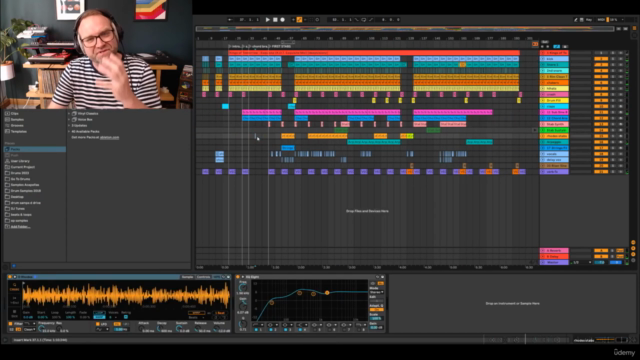The height and width of the screenshot is (360, 640).
Task: Expand the Voice Box pack
Action: click(69, 120)
